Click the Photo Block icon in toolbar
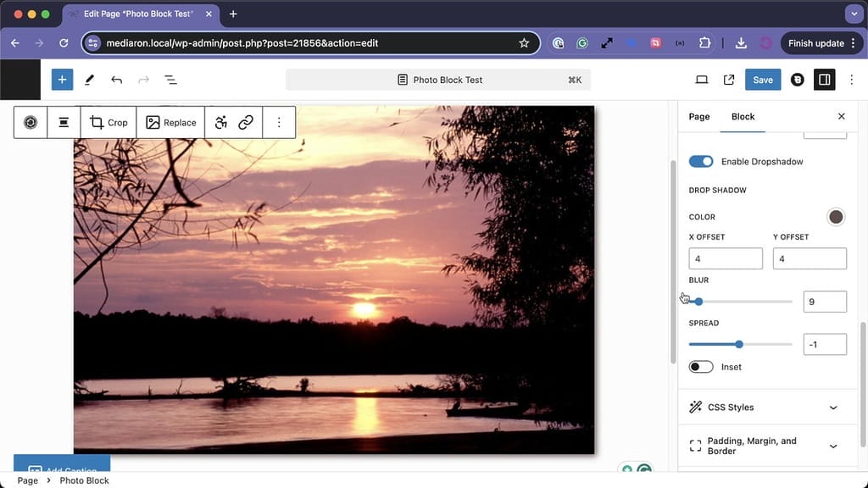 [x=31, y=122]
